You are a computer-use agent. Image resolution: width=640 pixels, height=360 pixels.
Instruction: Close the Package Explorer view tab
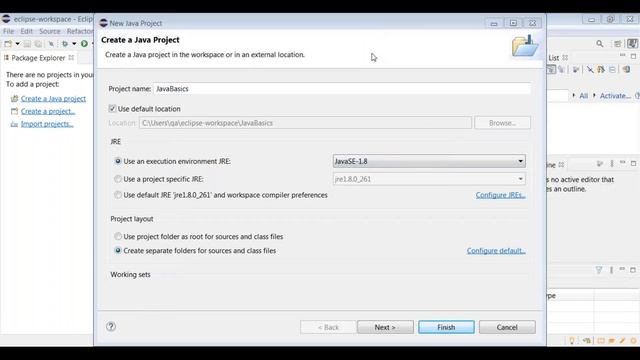(71, 58)
